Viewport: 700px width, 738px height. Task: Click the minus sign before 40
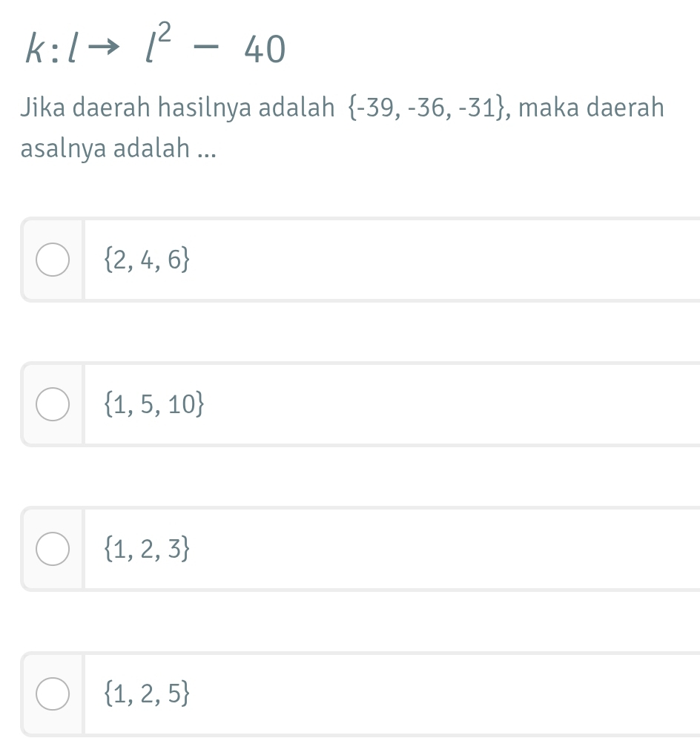[211, 50]
